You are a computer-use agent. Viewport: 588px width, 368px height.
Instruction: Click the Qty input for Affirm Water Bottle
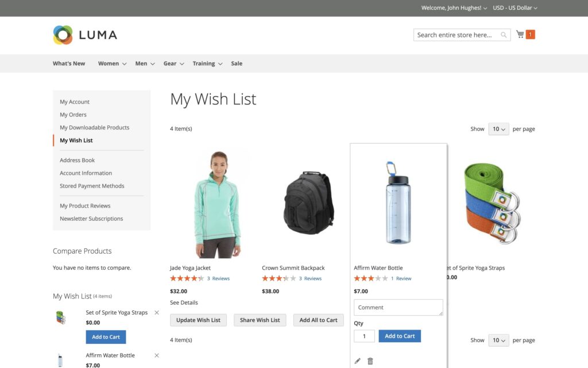pyautogui.click(x=364, y=336)
